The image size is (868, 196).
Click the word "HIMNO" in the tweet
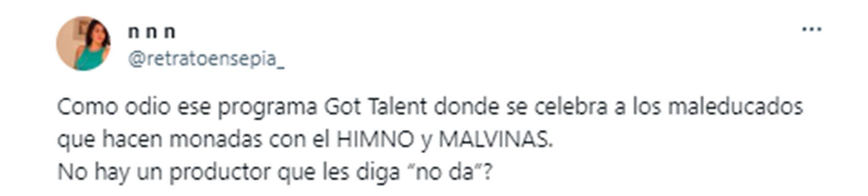tap(376, 139)
